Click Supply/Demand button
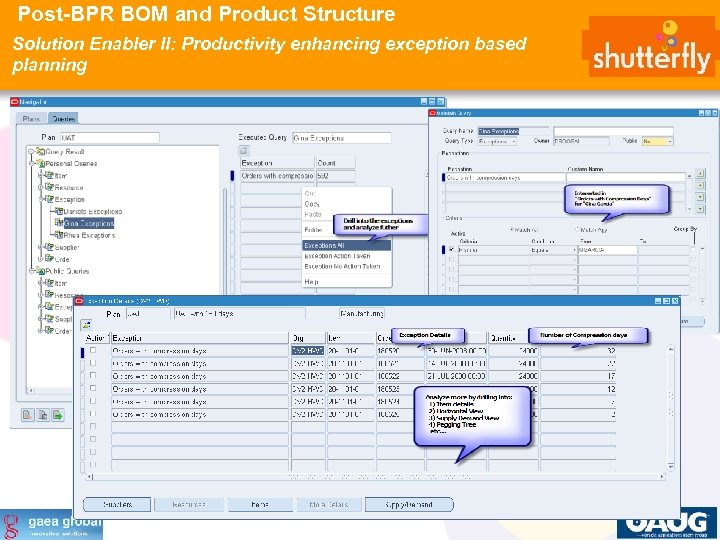 click(x=409, y=504)
